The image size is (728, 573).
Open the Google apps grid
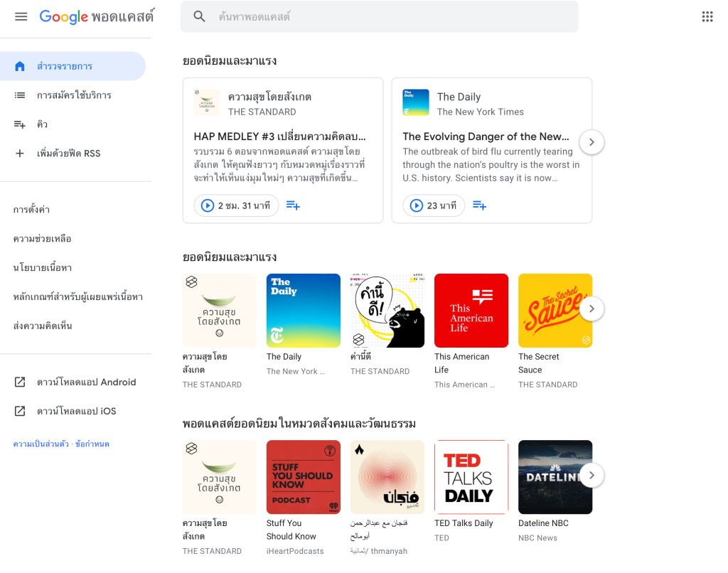coord(707,17)
